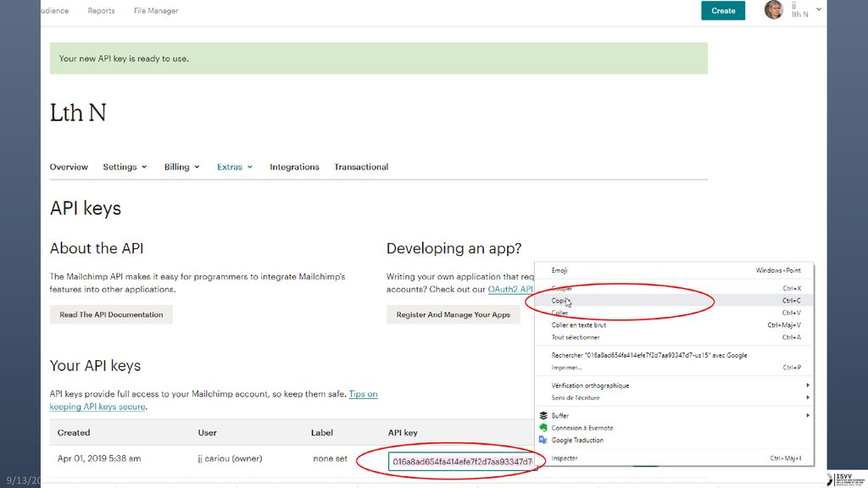
Task: Expand the Vérification orthographique submenu
Action: [x=674, y=385]
